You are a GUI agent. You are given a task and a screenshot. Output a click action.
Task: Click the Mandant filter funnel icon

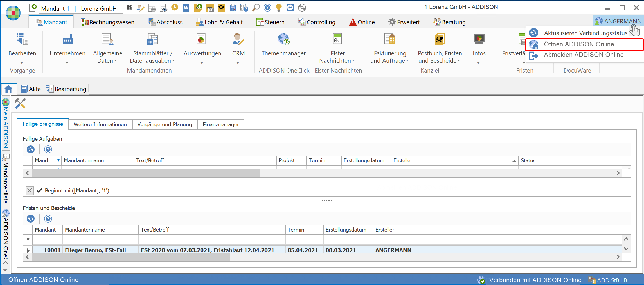[58, 160]
